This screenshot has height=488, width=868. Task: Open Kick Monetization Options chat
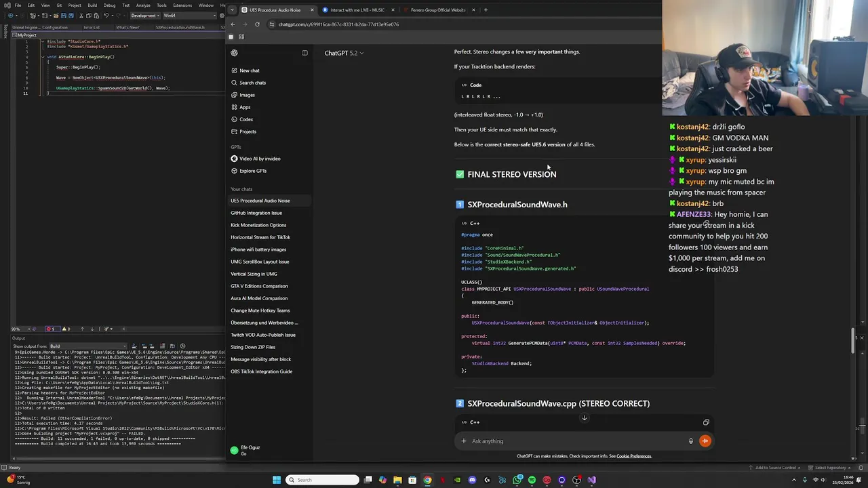tap(269, 225)
